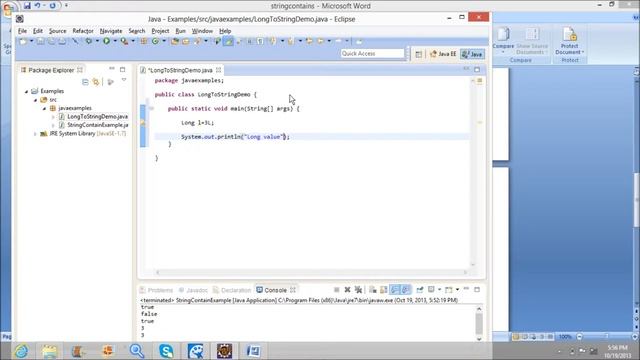This screenshot has width=640, height=360.
Task: Click the Open Console icon
Action: click(449, 290)
